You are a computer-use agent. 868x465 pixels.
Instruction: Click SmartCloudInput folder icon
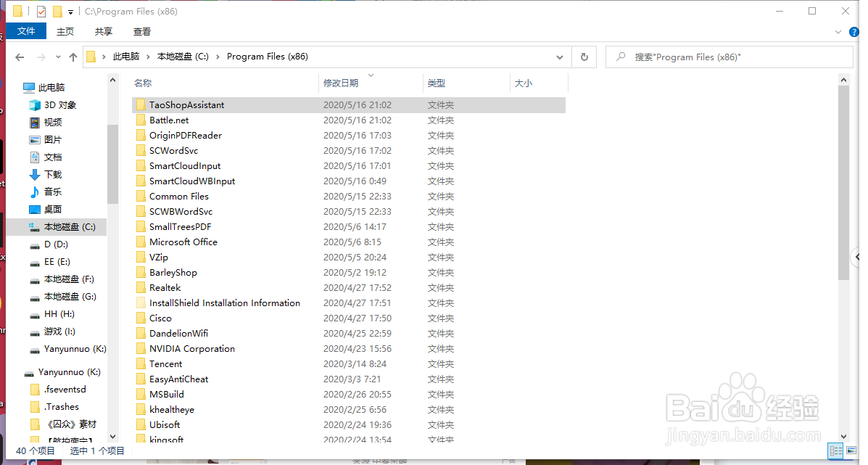pyautogui.click(x=141, y=165)
